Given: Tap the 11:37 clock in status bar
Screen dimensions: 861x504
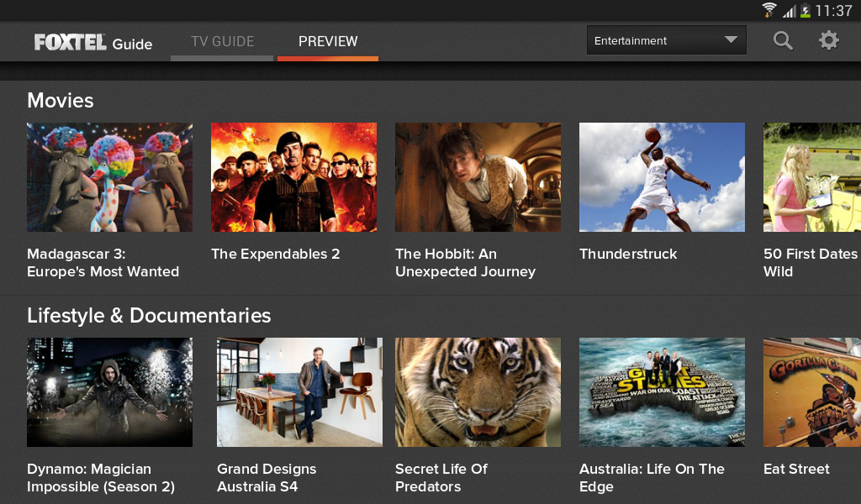Looking at the screenshot, I should 833,10.
